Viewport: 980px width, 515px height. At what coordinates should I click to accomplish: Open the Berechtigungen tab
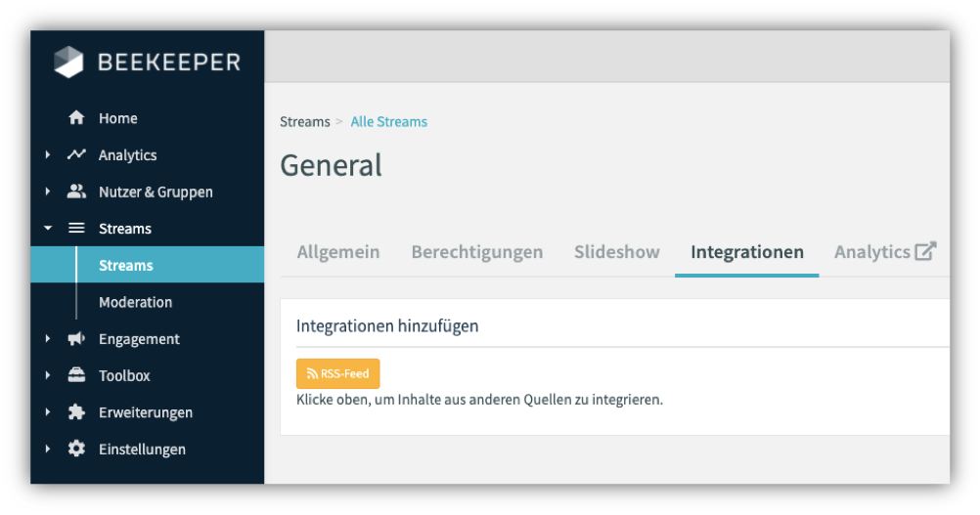[477, 251]
